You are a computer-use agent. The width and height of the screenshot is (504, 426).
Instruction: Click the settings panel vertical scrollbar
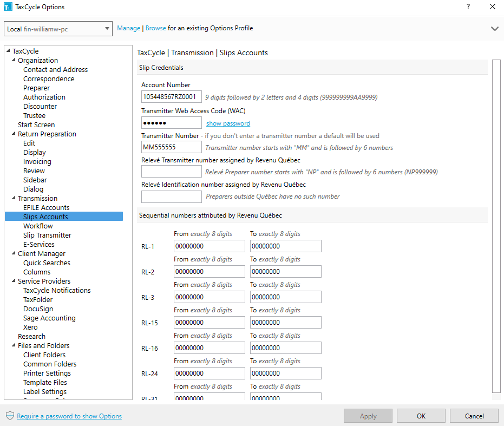pyautogui.click(x=496, y=226)
